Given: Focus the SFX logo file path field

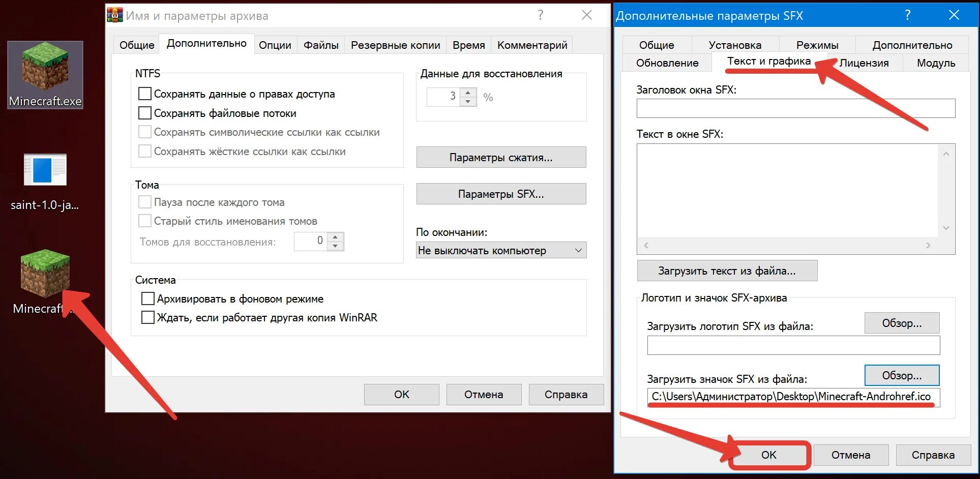Looking at the screenshot, I should pos(793,345).
